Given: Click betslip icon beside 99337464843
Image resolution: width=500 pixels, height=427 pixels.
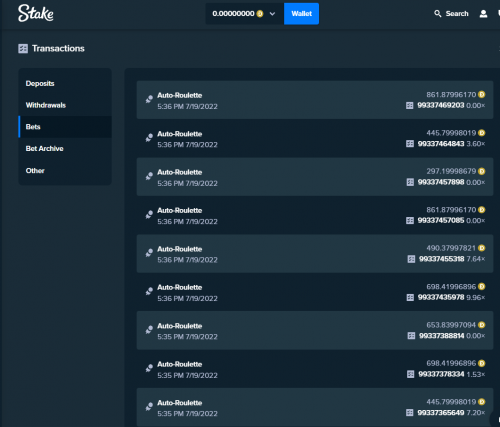Looking at the screenshot, I should (x=410, y=144).
